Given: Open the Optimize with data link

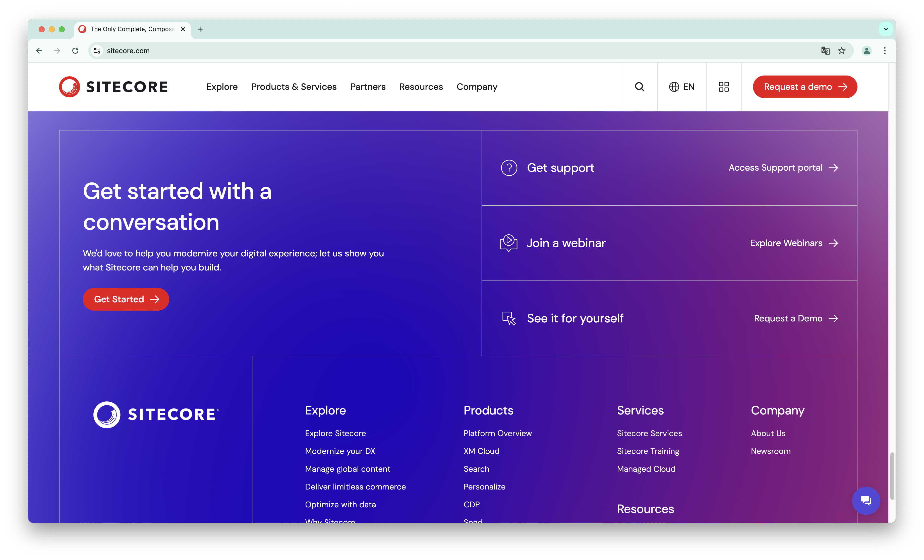Looking at the screenshot, I should click(340, 505).
